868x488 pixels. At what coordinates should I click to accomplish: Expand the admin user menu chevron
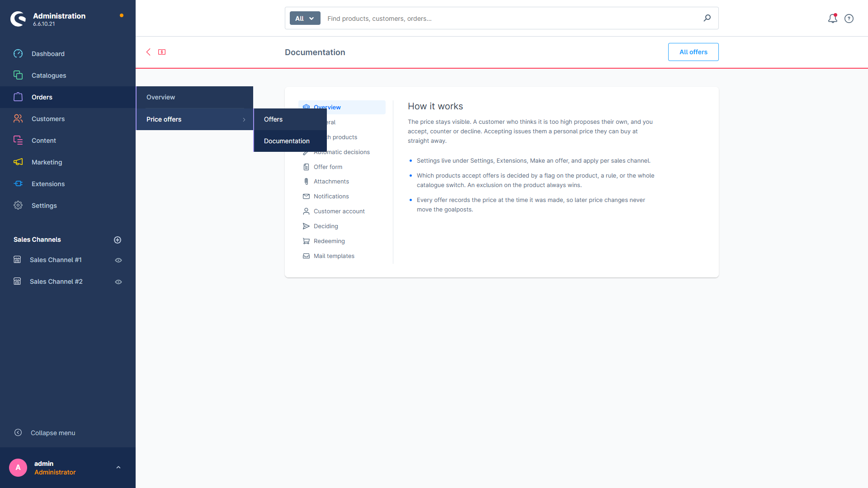click(x=118, y=468)
